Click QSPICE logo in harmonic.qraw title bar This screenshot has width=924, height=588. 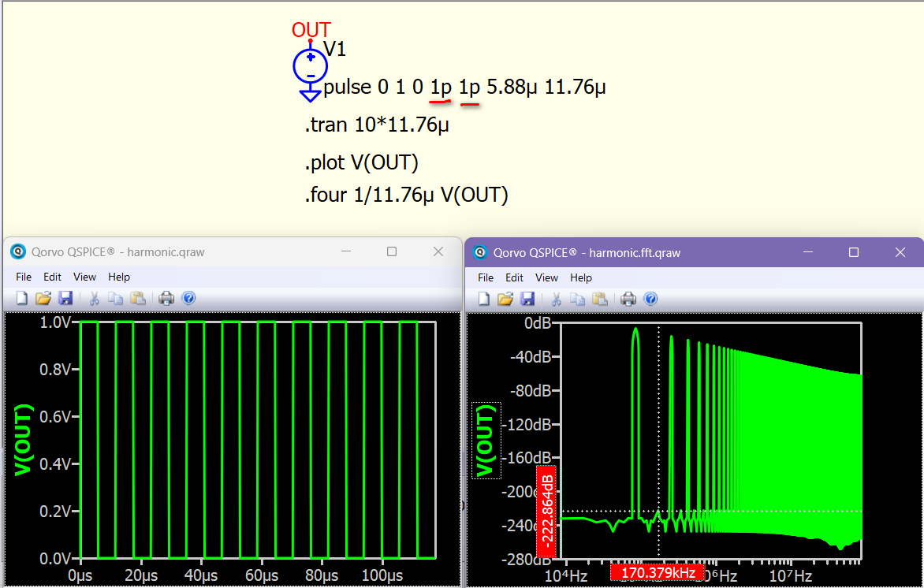click(x=19, y=251)
